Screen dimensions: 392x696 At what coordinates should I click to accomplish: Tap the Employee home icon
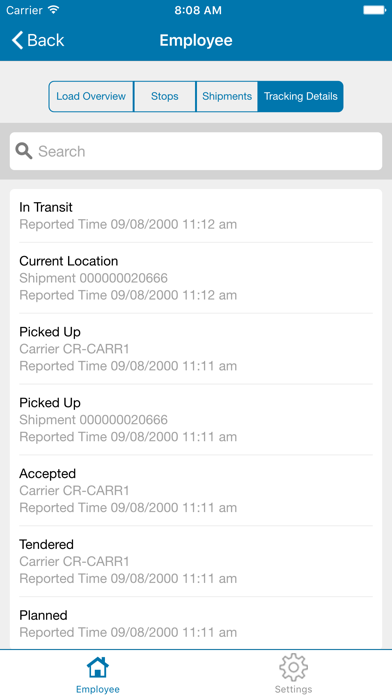pyautogui.click(x=98, y=667)
